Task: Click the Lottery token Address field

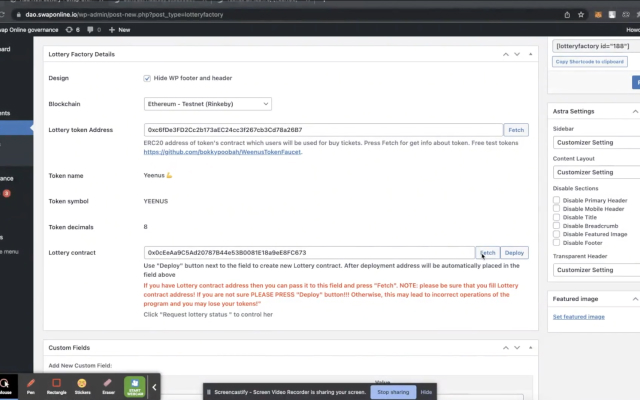Action: 322,130
